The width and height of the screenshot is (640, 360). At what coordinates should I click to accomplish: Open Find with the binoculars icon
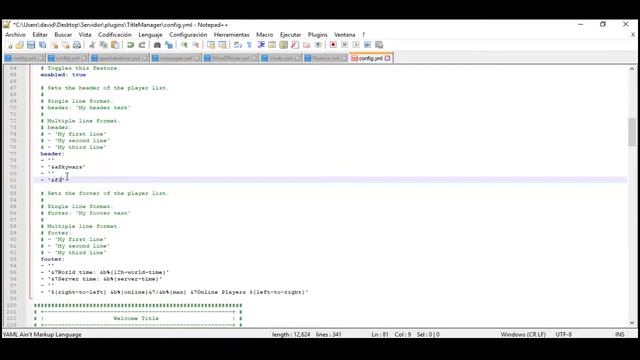pyautogui.click(x=157, y=45)
